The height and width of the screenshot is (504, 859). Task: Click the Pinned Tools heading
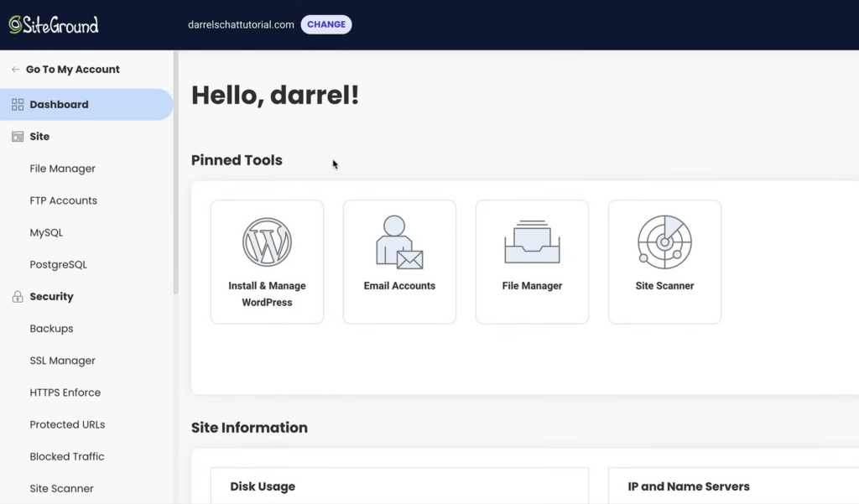coord(237,160)
